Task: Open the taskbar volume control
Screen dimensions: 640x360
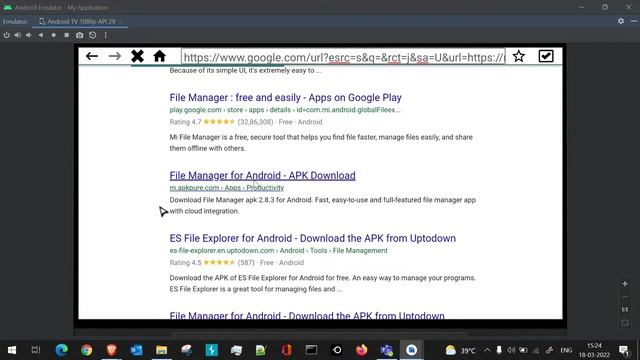Action: tap(511, 350)
